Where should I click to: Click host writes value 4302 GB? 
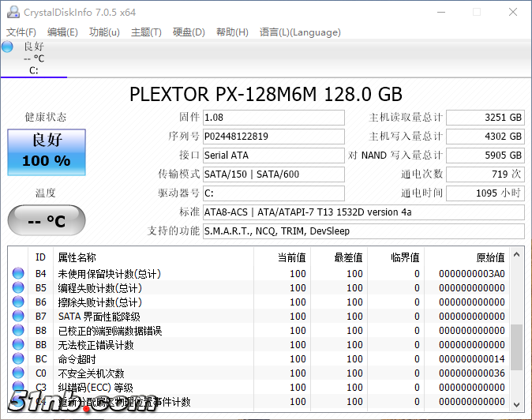pyautogui.click(x=485, y=137)
